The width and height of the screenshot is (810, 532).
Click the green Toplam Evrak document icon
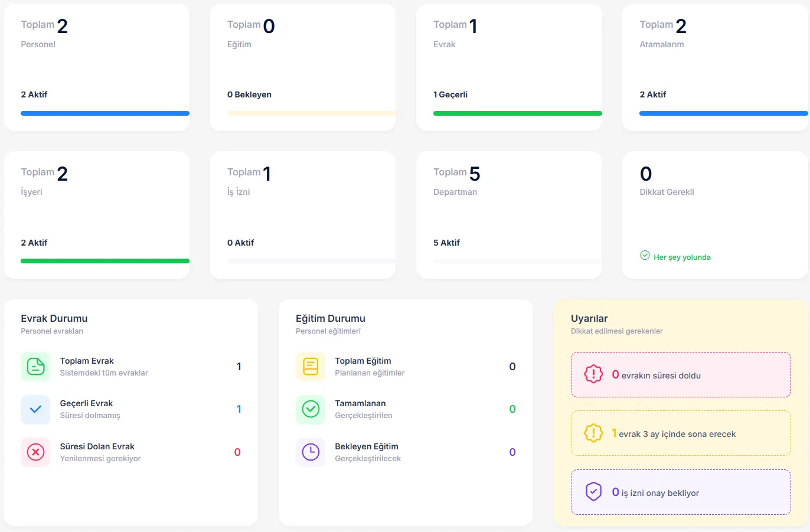point(35,367)
